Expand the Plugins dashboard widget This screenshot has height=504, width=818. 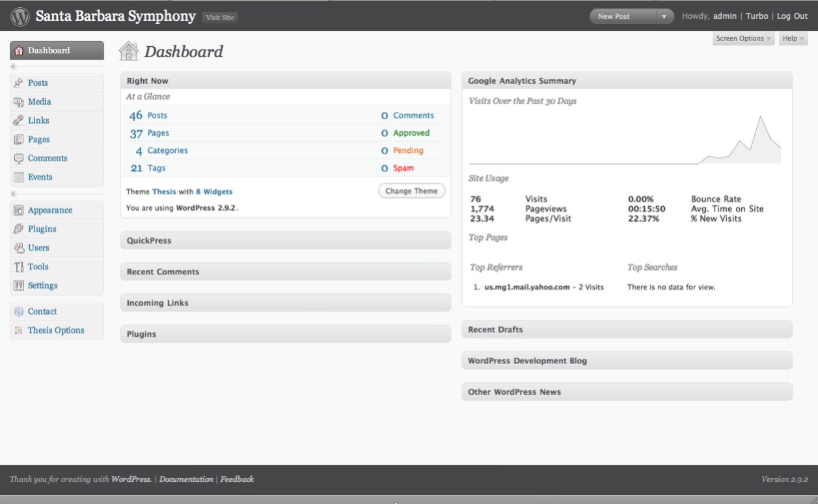tap(286, 334)
